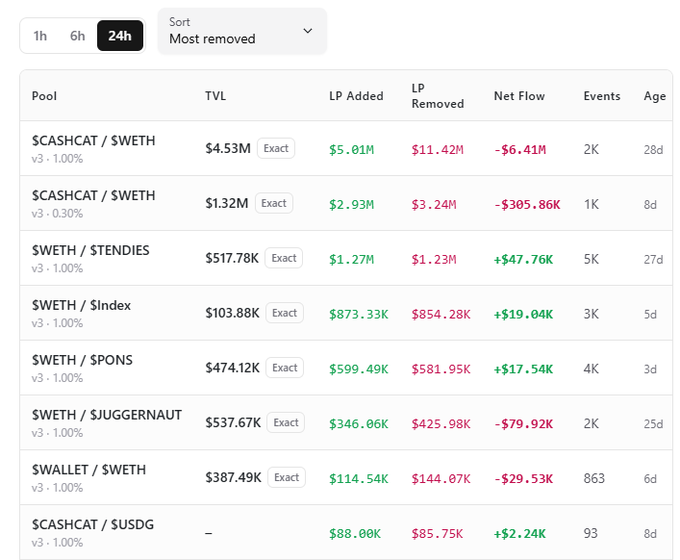Click the -$29.53K net flow value
The image size is (680, 560).
click(x=523, y=479)
